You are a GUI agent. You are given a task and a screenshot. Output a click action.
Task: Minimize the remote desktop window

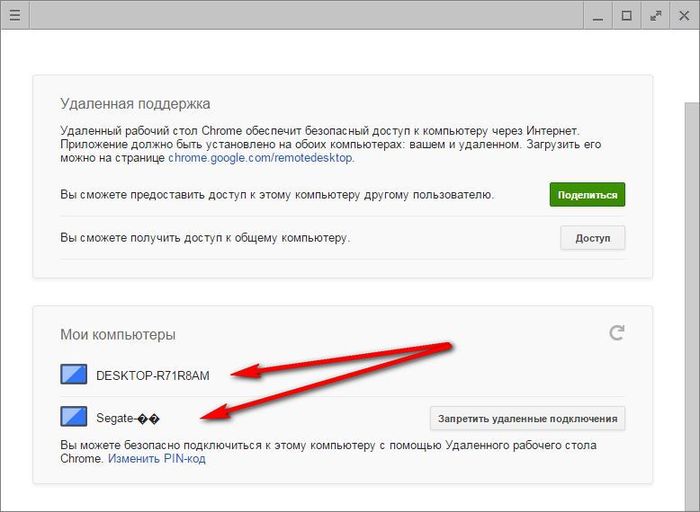[x=598, y=15]
